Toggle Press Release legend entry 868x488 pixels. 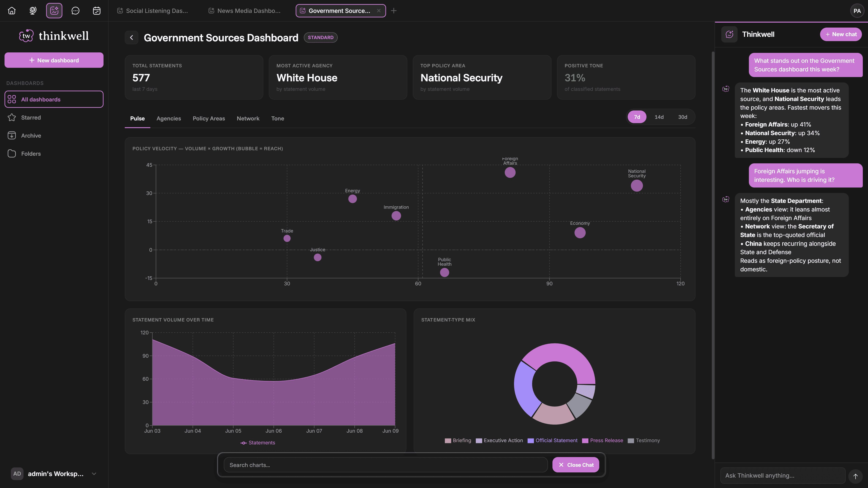(x=602, y=441)
